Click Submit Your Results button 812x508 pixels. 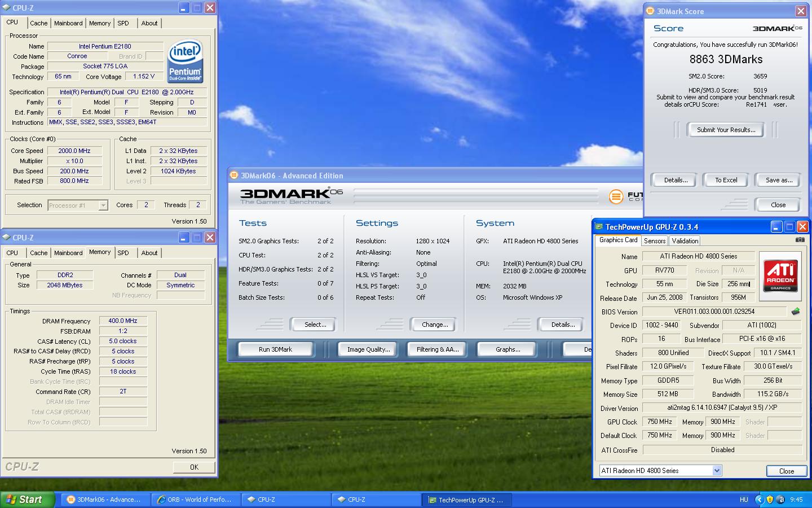[725, 130]
